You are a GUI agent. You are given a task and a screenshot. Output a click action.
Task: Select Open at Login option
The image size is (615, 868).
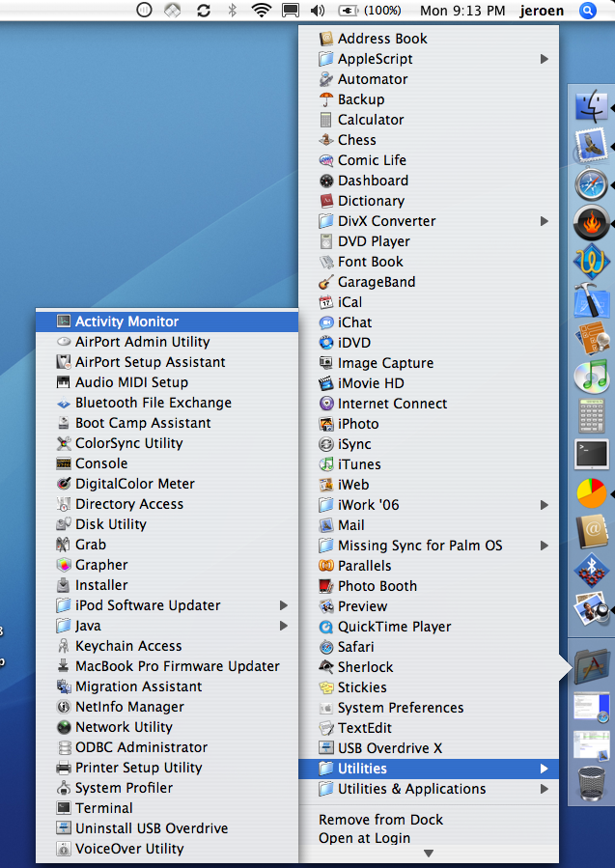click(x=429, y=838)
